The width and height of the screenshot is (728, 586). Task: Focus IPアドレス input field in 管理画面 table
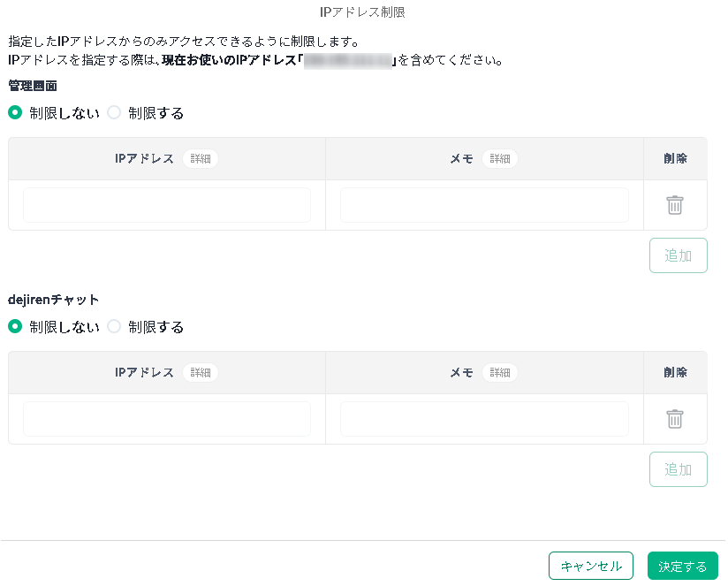(167, 205)
